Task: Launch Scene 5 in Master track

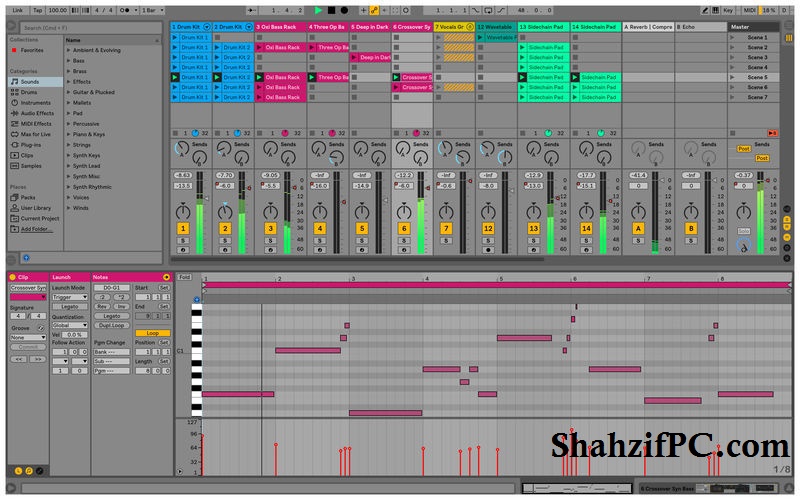Action: pos(732,78)
